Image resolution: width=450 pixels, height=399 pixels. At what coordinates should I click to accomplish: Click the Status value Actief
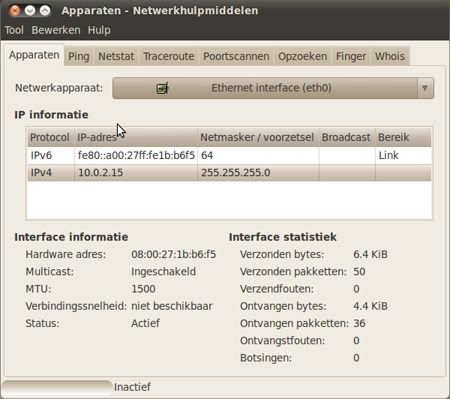pyautogui.click(x=145, y=323)
